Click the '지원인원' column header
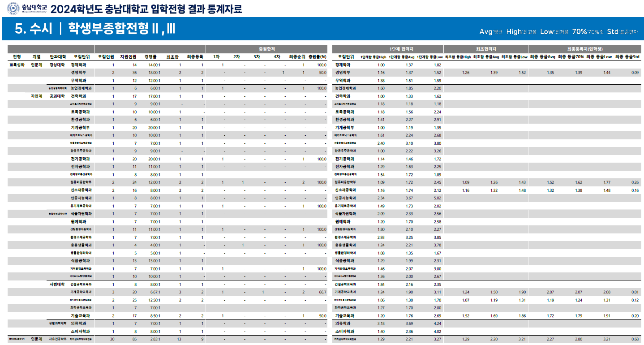644x345 pixels. pos(129,57)
